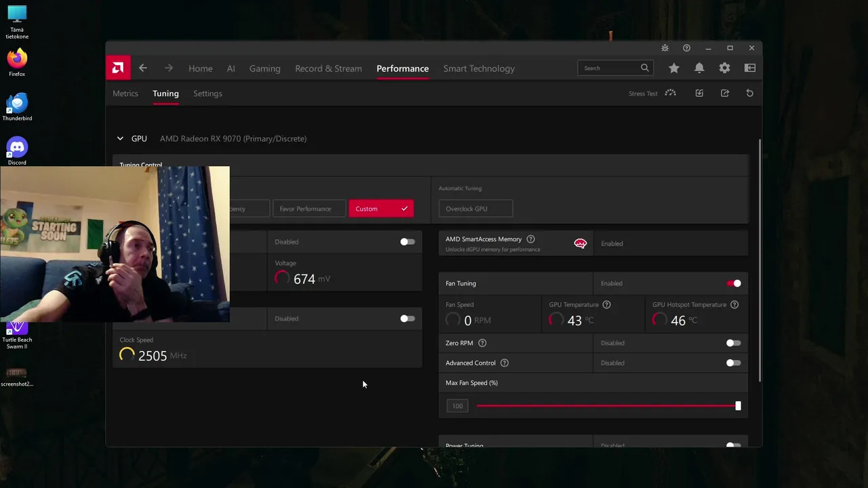Click the AMD logo icon
Viewport: 868px width, 488px height.
coord(118,68)
